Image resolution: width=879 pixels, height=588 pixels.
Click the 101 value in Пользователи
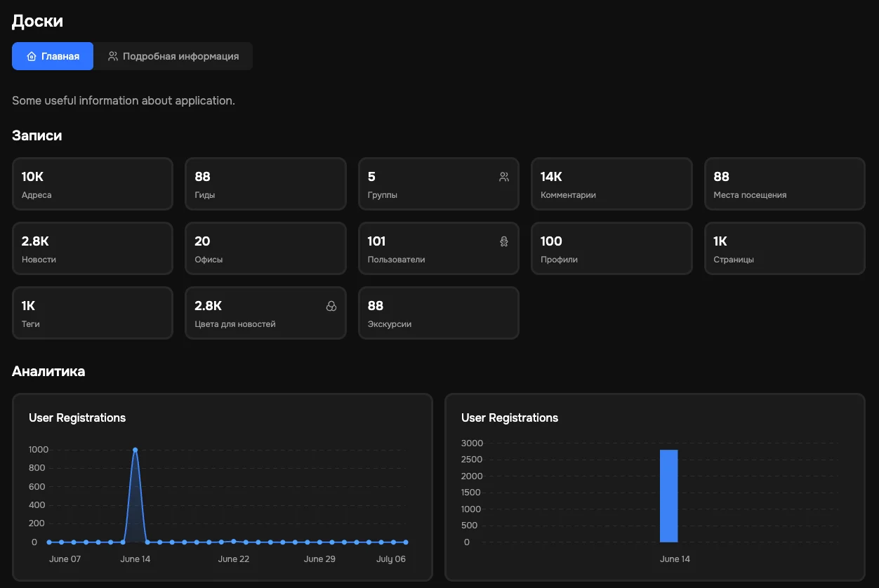pos(376,241)
